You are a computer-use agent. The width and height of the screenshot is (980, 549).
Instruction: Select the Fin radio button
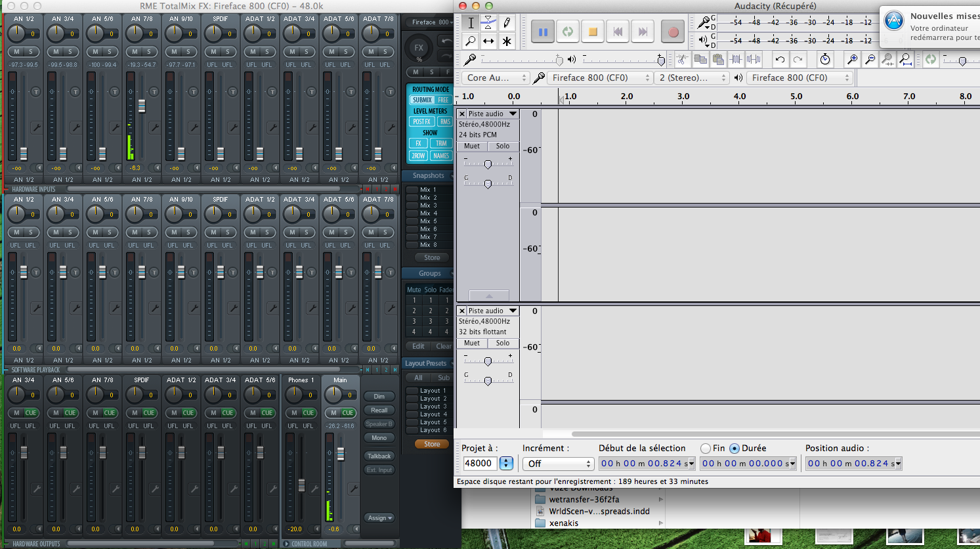[x=706, y=449]
